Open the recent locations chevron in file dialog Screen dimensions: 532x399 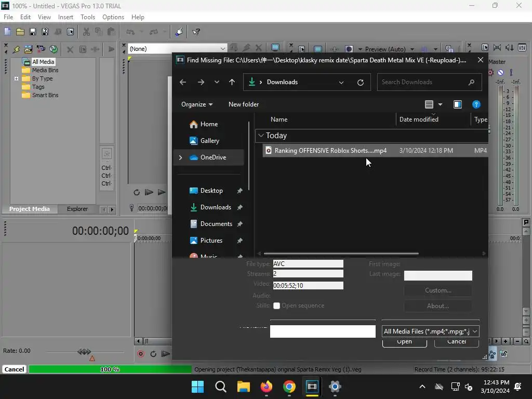(217, 82)
